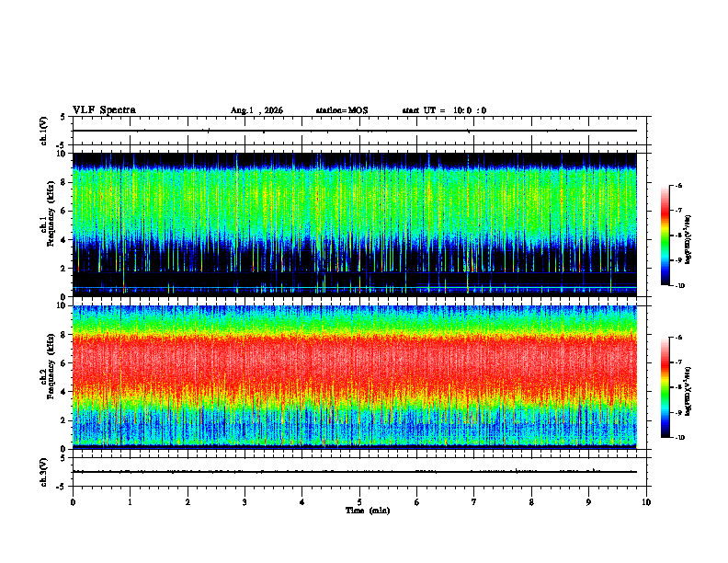Click ch.2 color bar value '-6'
Viewport: 728px width, 563px height.
(x=679, y=338)
